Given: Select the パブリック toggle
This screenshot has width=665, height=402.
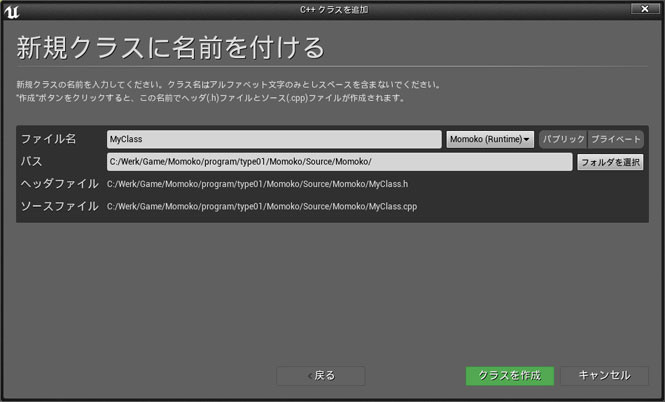Looking at the screenshot, I should point(564,139).
